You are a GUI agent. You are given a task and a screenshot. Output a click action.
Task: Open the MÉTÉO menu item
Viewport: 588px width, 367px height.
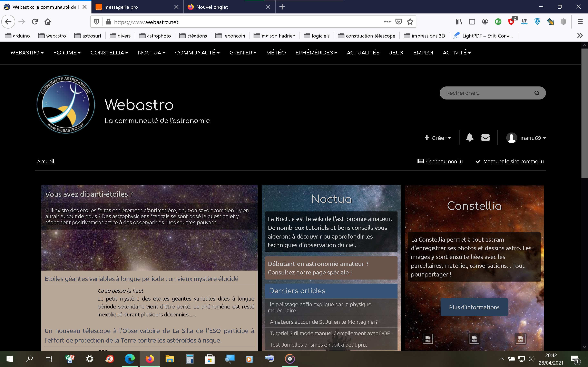[276, 52]
